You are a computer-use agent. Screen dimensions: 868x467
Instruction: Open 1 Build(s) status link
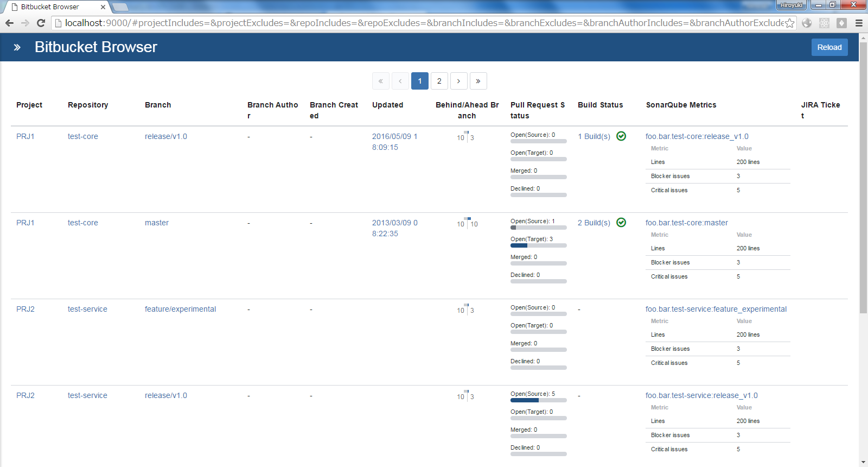[594, 136]
